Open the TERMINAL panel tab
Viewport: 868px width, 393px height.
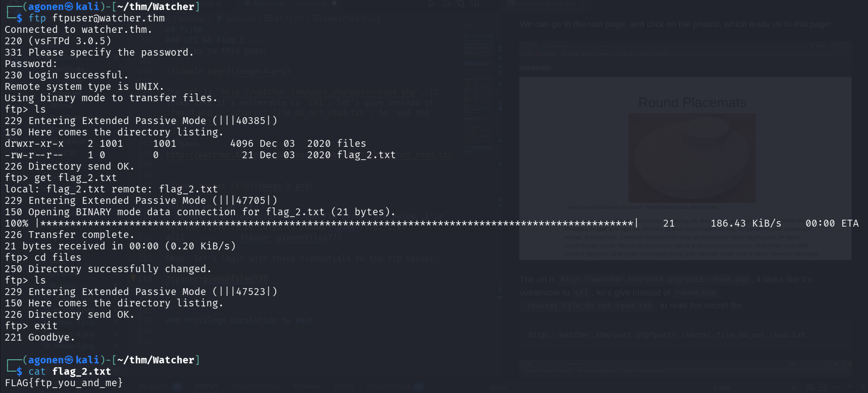pyautogui.click(x=306, y=387)
